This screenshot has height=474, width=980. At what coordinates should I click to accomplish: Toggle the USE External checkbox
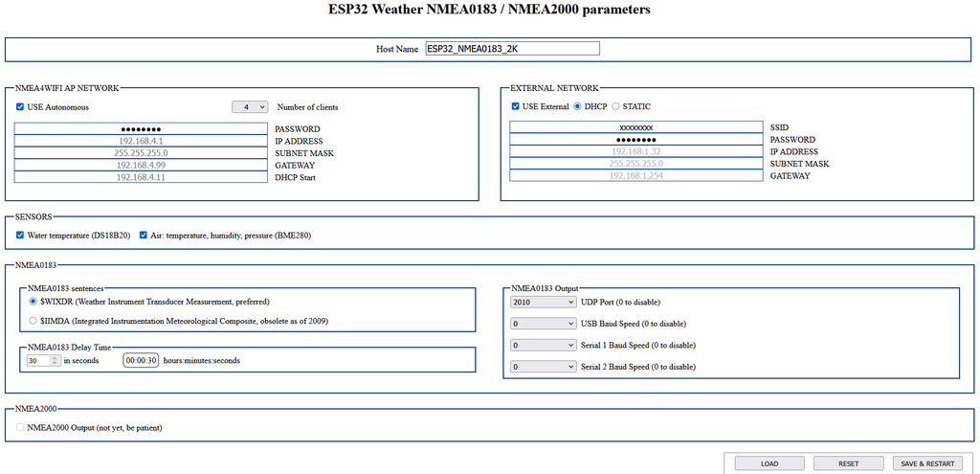click(516, 106)
